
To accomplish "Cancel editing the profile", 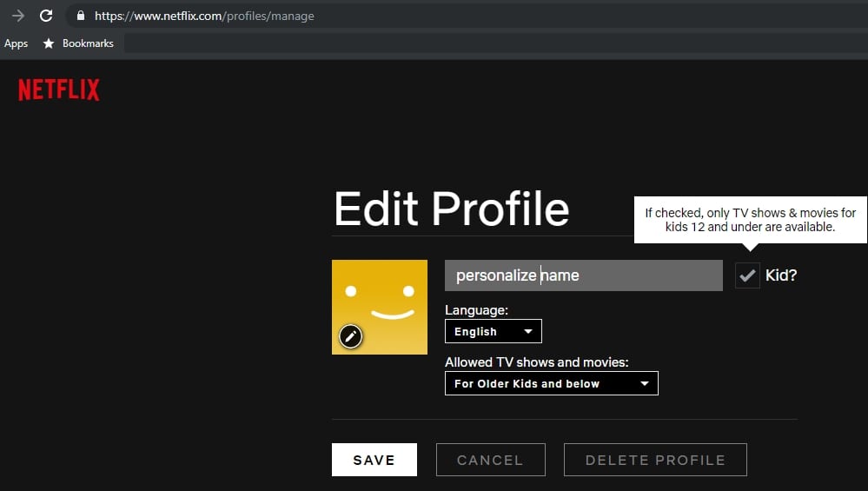I will [490, 460].
